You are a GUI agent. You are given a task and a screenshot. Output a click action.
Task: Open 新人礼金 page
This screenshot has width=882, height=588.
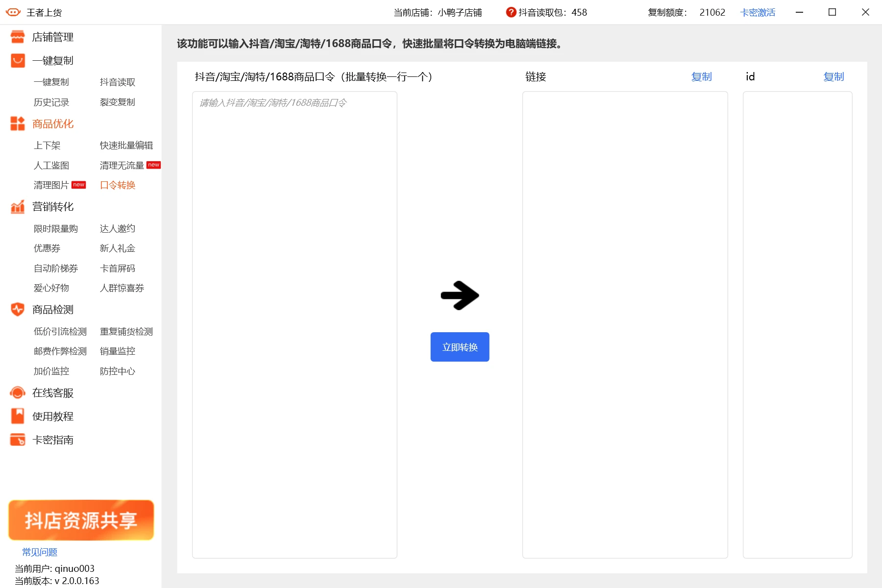coord(118,248)
